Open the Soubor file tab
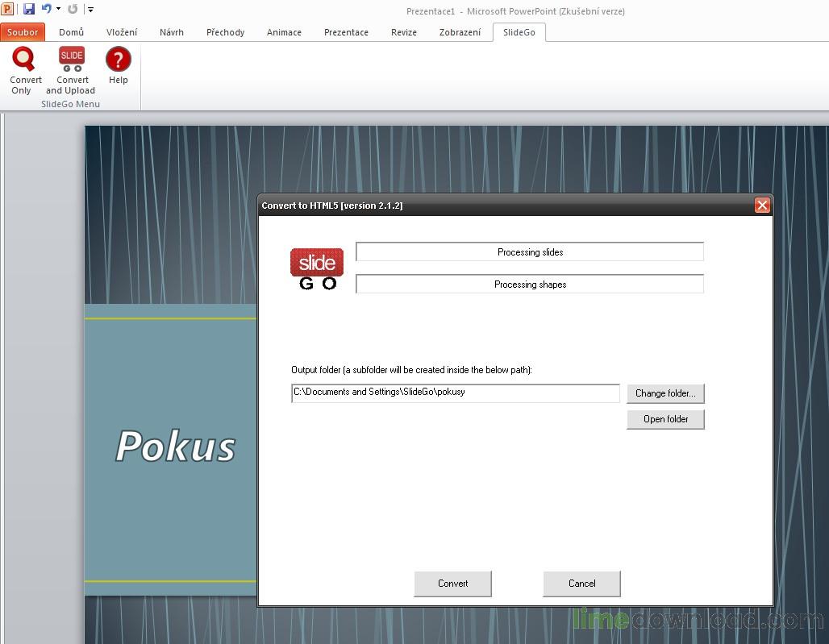The image size is (829, 644). coord(23,32)
